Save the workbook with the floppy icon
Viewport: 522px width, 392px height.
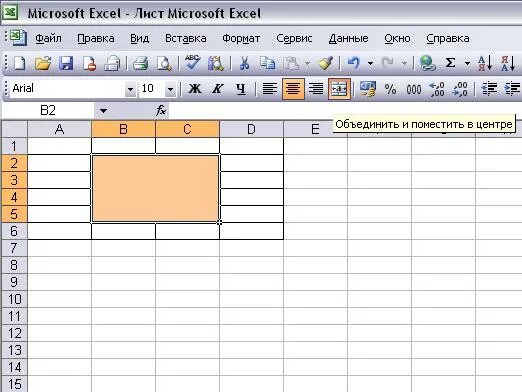pyautogui.click(x=66, y=63)
